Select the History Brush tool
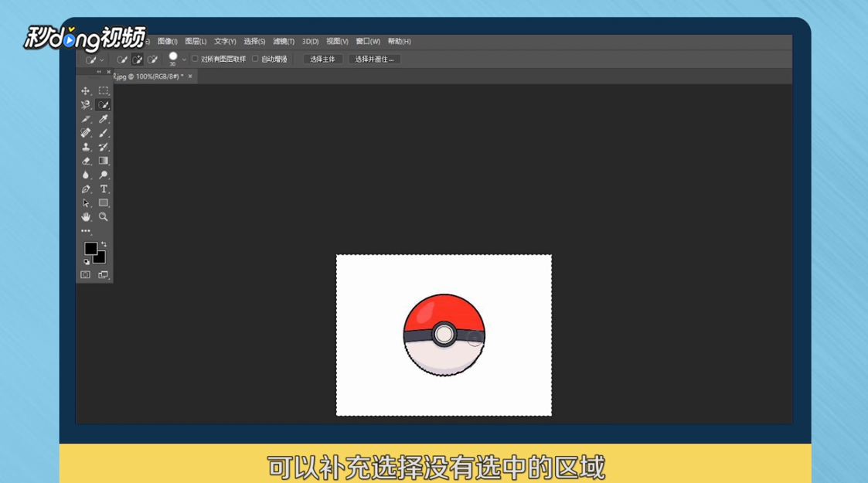The height and width of the screenshot is (483, 868). [104, 147]
